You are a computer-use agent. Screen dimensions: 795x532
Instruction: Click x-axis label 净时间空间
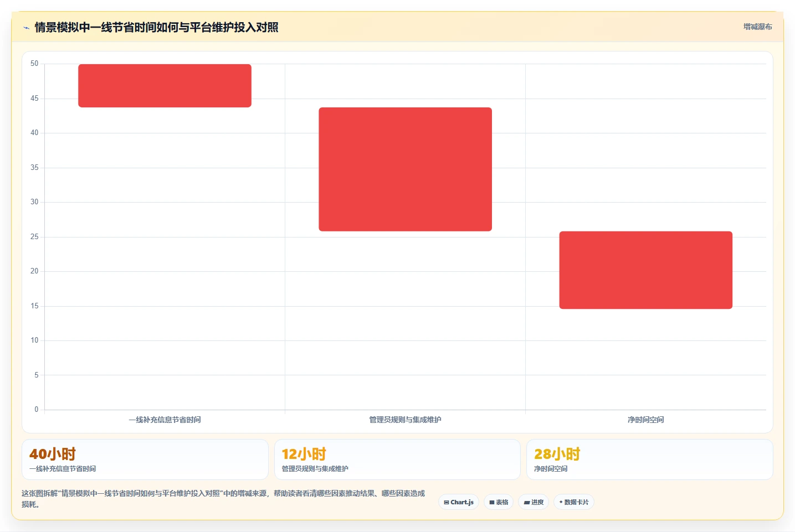(x=645, y=420)
